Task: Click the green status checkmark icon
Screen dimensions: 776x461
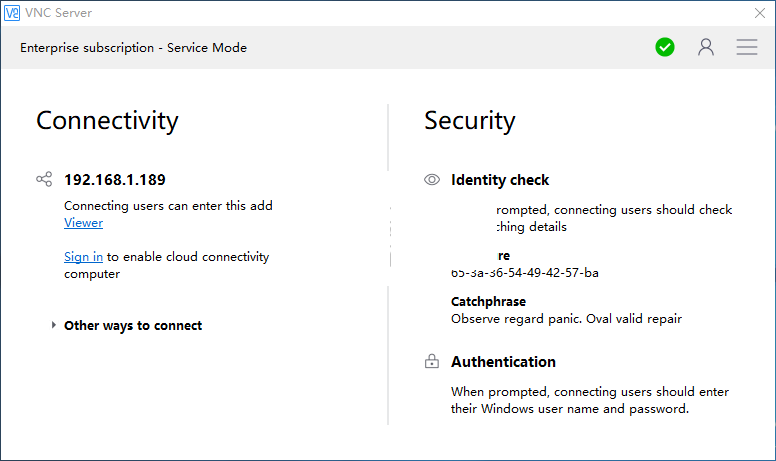Action: click(665, 47)
